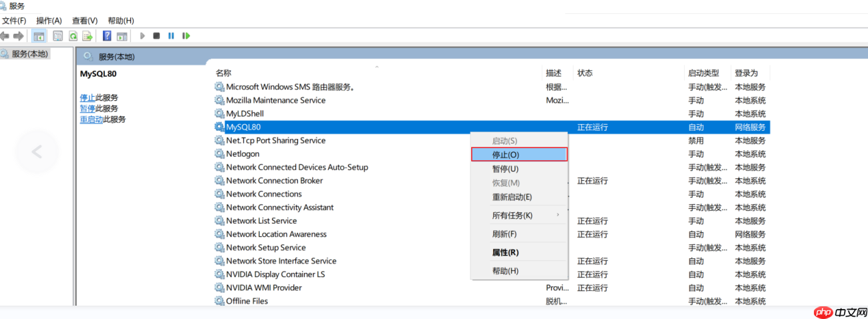Open the 操作(A) menu

[49, 21]
